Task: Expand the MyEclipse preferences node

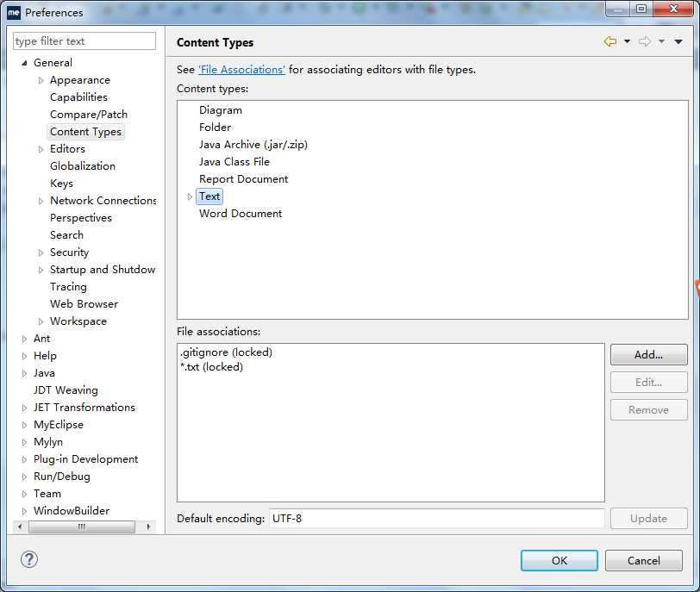Action: tap(24, 425)
